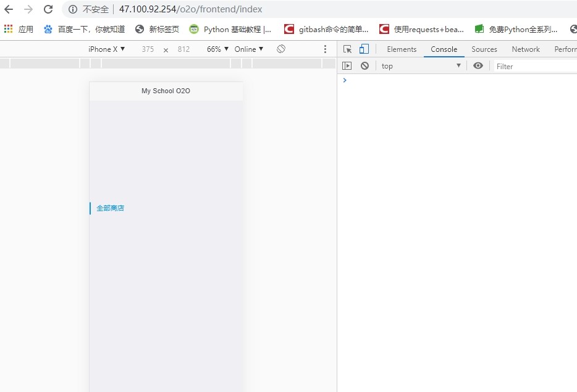
Task: Reload the page with refresh icon
Action: click(x=48, y=9)
